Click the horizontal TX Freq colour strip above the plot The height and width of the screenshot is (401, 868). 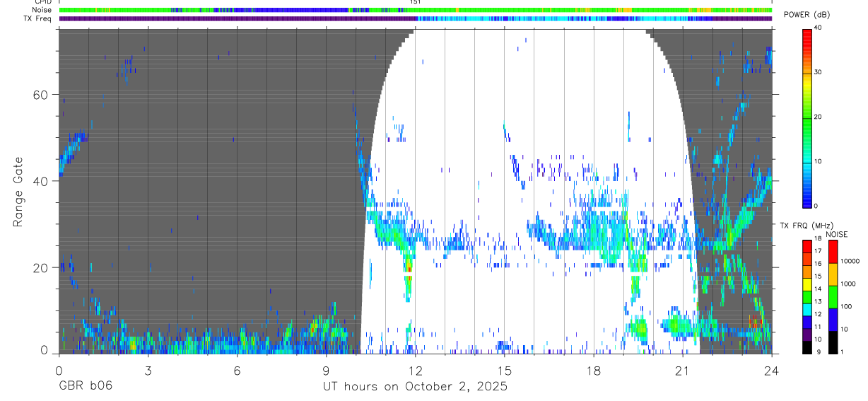(416, 18)
